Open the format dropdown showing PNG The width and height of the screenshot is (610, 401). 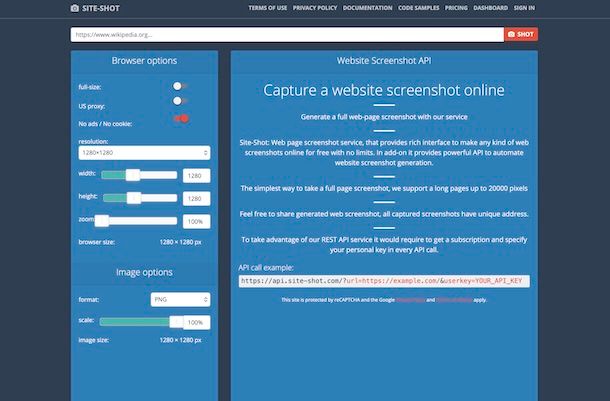click(x=181, y=299)
